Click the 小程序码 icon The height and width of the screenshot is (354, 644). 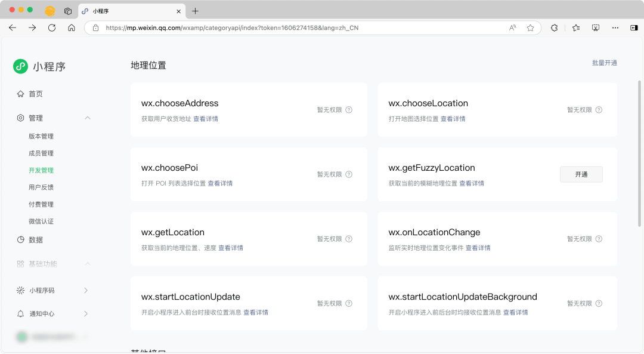(x=20, y=290)
